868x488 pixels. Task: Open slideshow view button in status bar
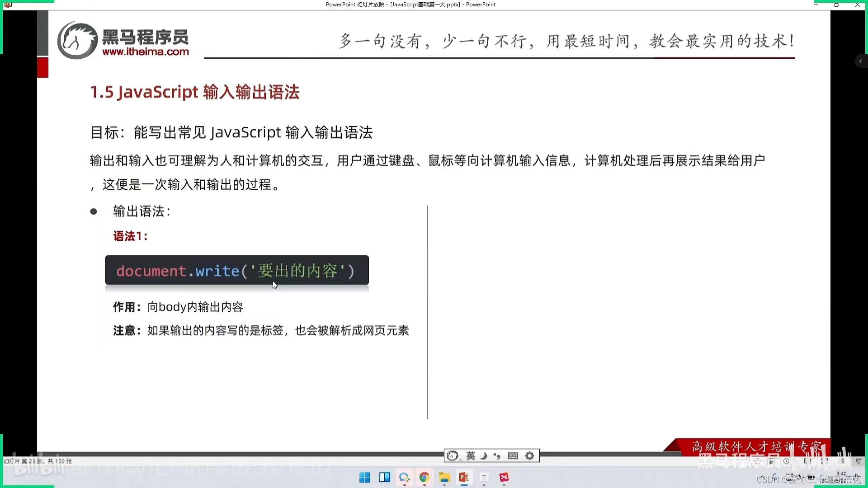pyautogui.click(x=859, y=461)
